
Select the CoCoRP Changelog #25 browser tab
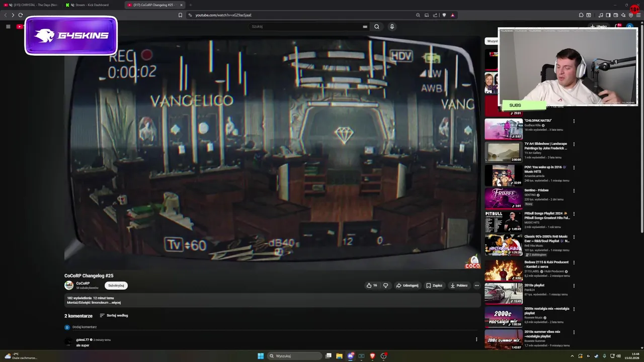coord(154,5)
